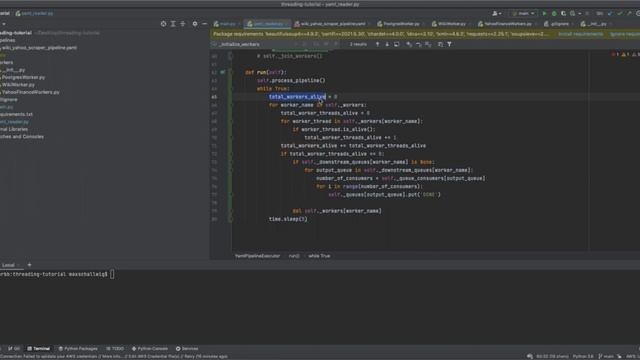Switch to wiki_yahoo_scraper_pipeline.yaml tab
The height and width of the screenshot is (360, 640).
331,24
